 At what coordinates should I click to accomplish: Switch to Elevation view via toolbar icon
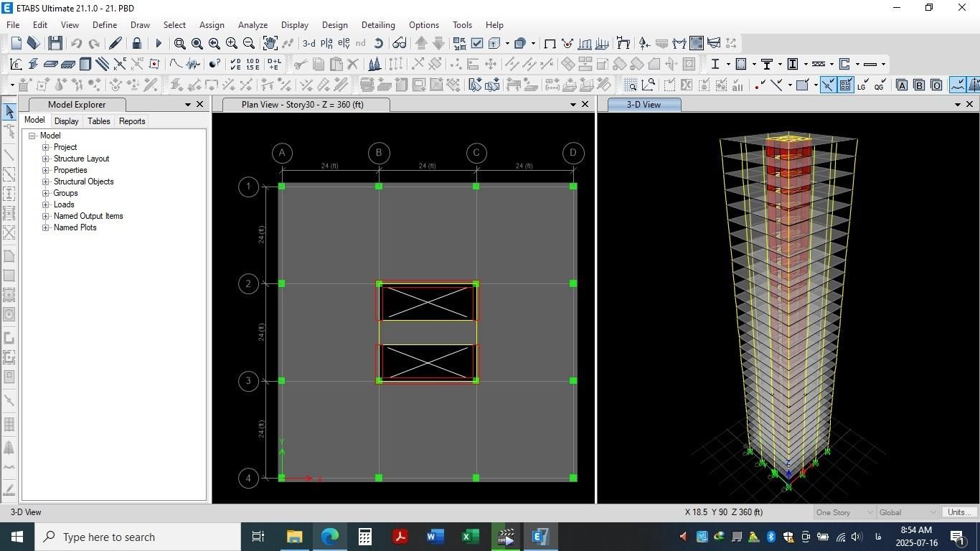tap(344, 43)
